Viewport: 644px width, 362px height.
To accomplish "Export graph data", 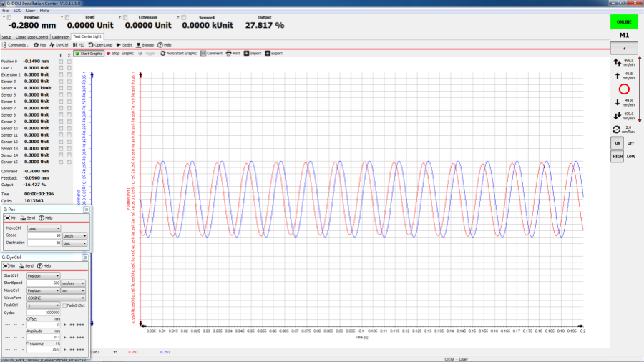I will 273,54.
